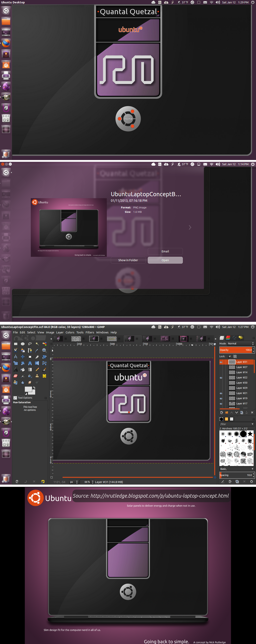
Task: Activate the Flip tool in GIMP toolbox
Action: click(x=37, y=363)
